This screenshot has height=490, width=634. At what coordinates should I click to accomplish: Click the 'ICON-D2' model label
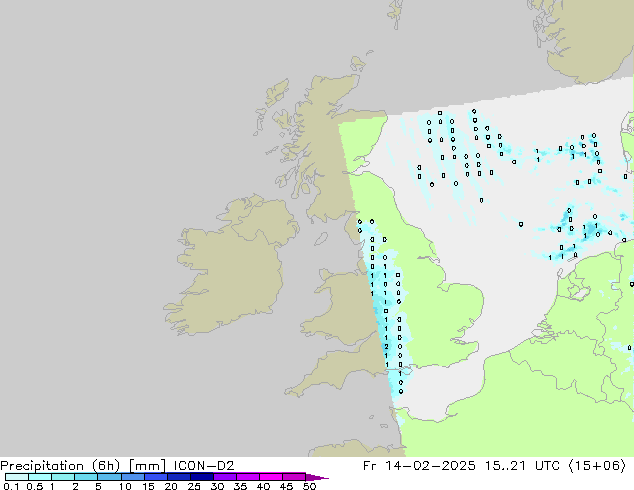204,466
